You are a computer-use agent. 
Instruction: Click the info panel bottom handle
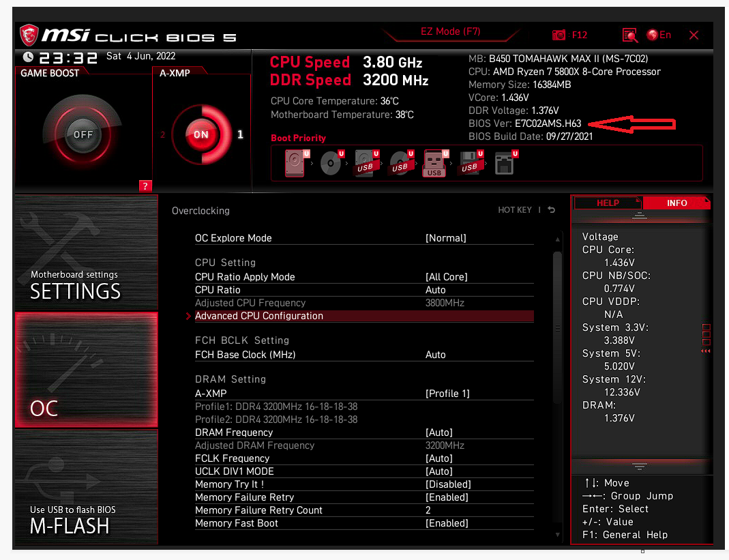[x=639, y=467]
